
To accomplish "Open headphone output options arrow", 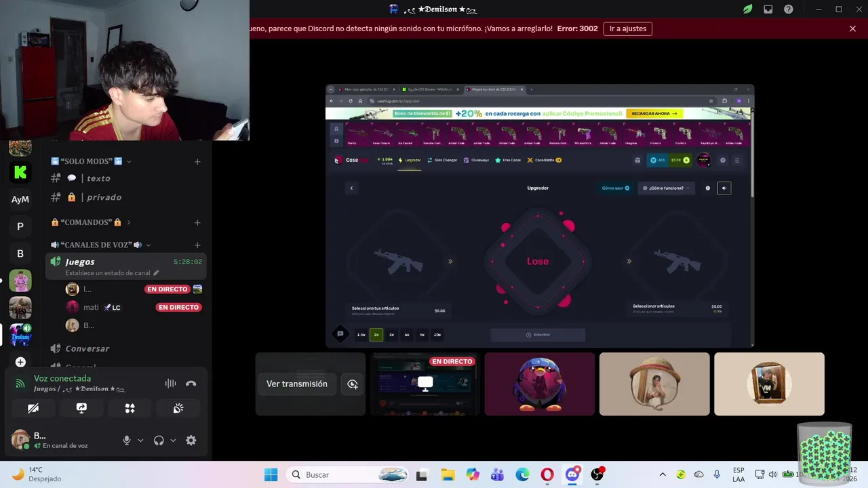I will [173, 440].
